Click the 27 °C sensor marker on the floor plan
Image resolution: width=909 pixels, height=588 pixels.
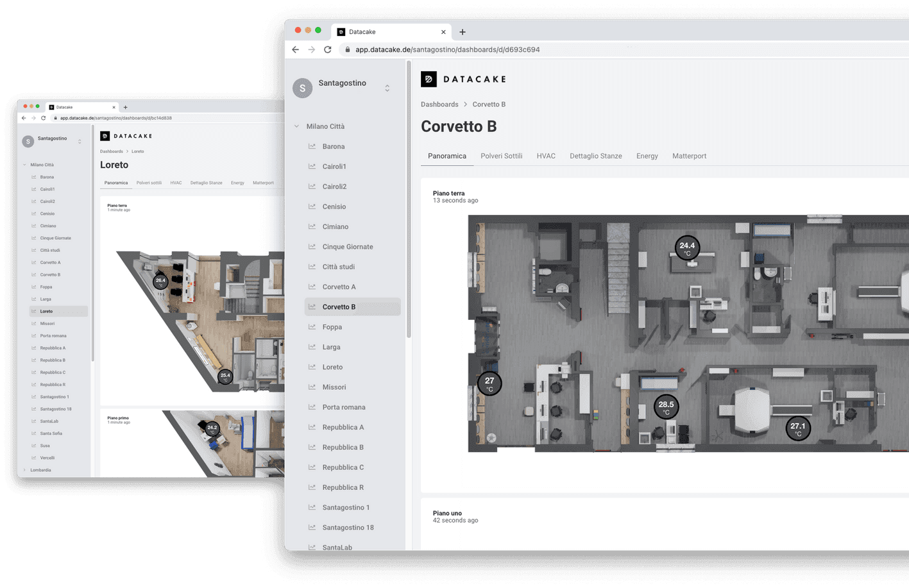(x=489, y=383)
